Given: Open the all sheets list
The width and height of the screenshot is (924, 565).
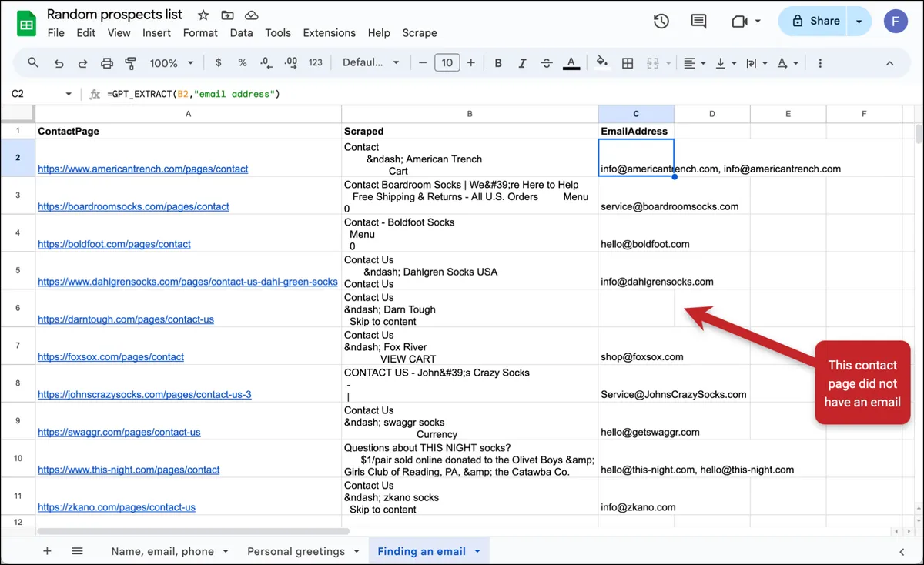Looking at the screenshot, I should (x=77, y=551).
